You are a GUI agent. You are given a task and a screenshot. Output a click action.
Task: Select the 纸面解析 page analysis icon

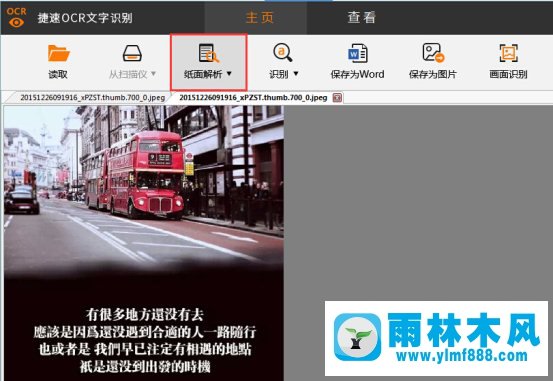point(209,53)
